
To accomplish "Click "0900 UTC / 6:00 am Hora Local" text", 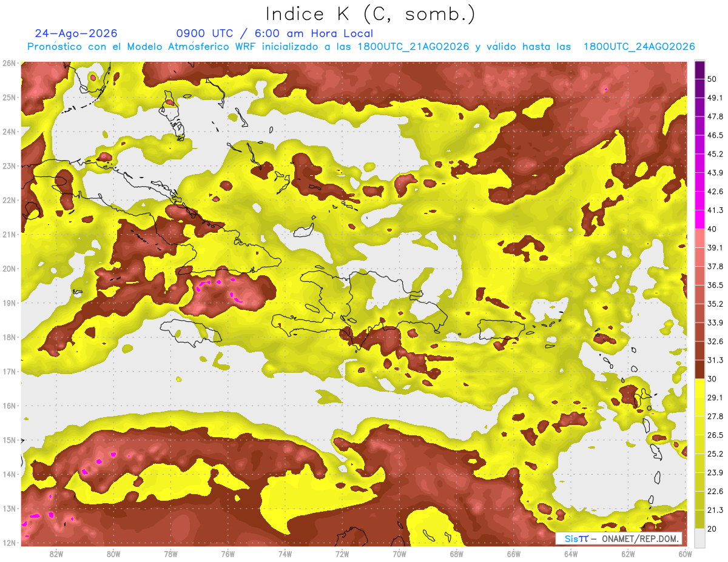I will 275,33.
